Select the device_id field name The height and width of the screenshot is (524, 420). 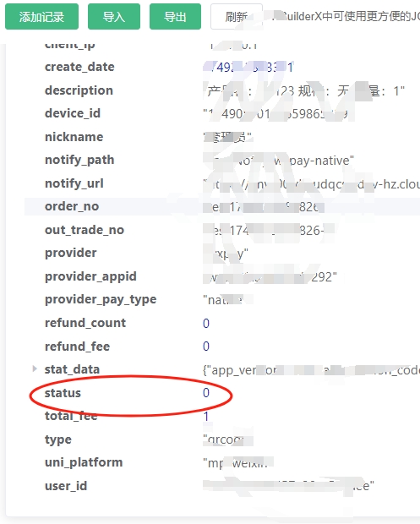(73, 113)
